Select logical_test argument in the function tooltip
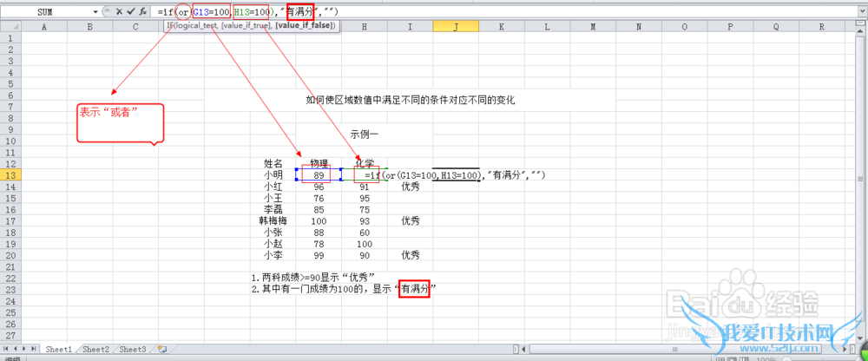This screenshot has width=868, height=361. [x=196, y=25]
